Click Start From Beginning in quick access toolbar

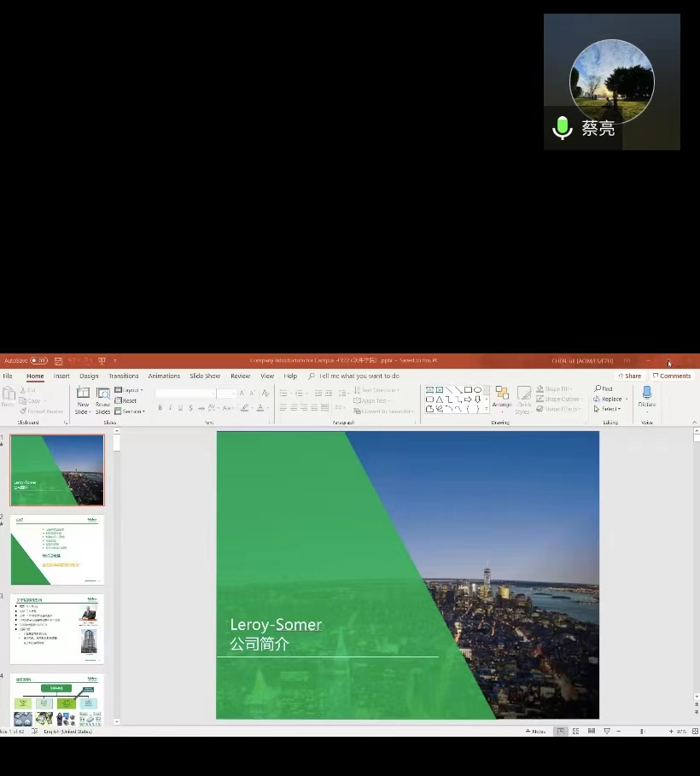(102, 361)
